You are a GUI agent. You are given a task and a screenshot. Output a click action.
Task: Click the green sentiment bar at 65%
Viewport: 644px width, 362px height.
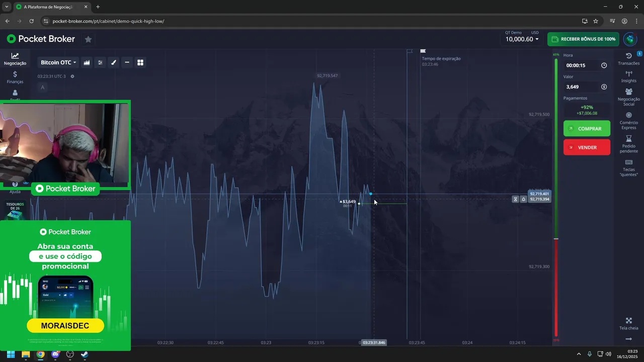point(556,148)
